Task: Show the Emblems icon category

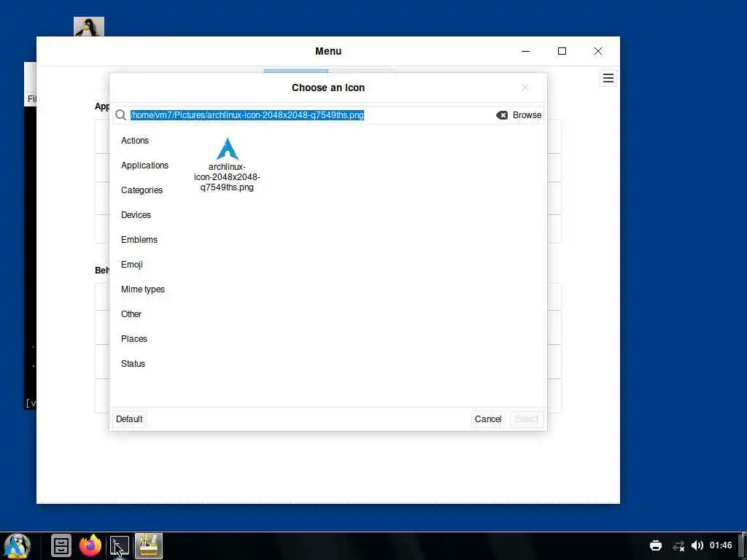Action: click(x=139, y=239)
